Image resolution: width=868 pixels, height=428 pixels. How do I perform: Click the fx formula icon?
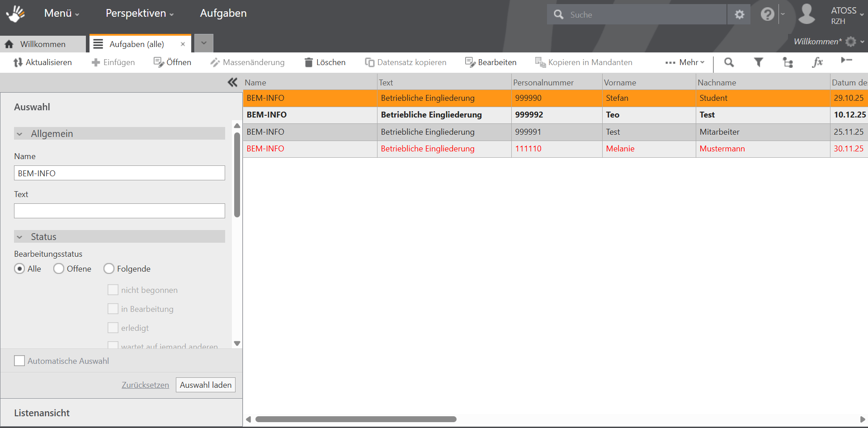[817, 62]
